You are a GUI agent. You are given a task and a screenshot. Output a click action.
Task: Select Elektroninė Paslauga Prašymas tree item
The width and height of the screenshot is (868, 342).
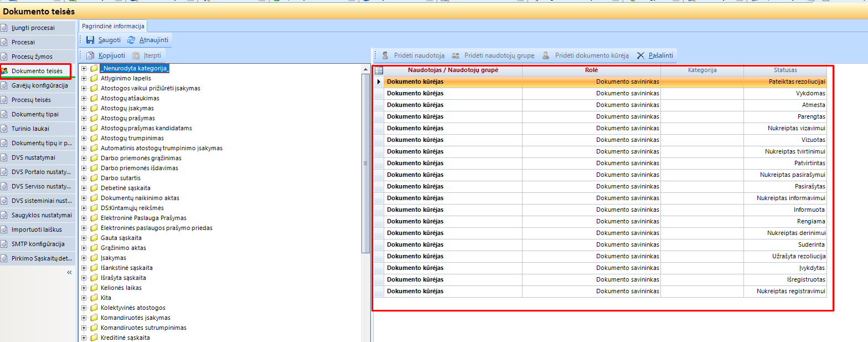pos(143,218)
